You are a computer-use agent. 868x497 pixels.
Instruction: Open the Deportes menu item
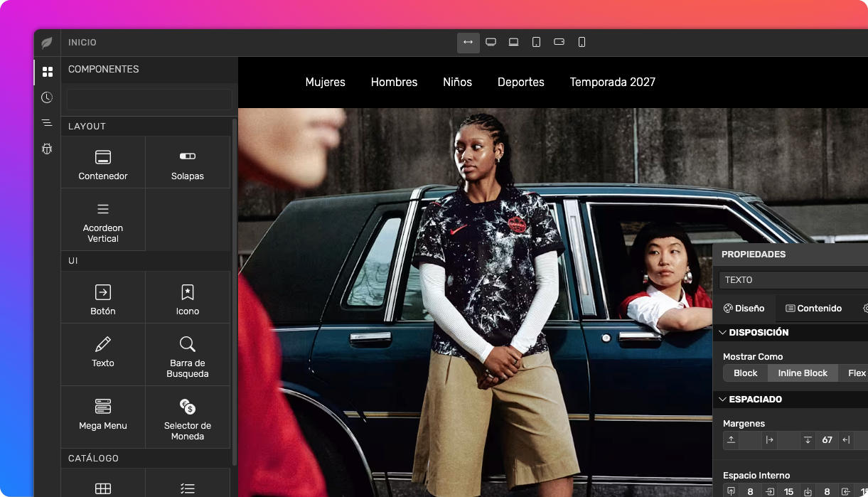(521, 82)
